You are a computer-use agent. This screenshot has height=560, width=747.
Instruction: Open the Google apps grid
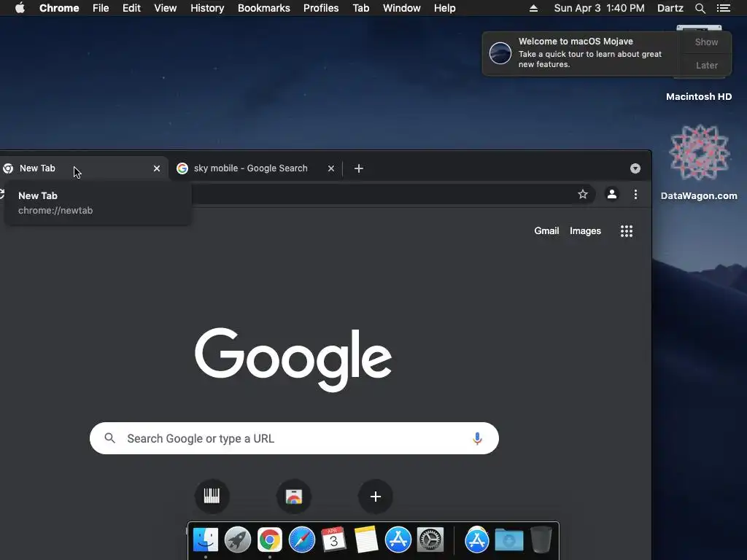coord(627,231)
